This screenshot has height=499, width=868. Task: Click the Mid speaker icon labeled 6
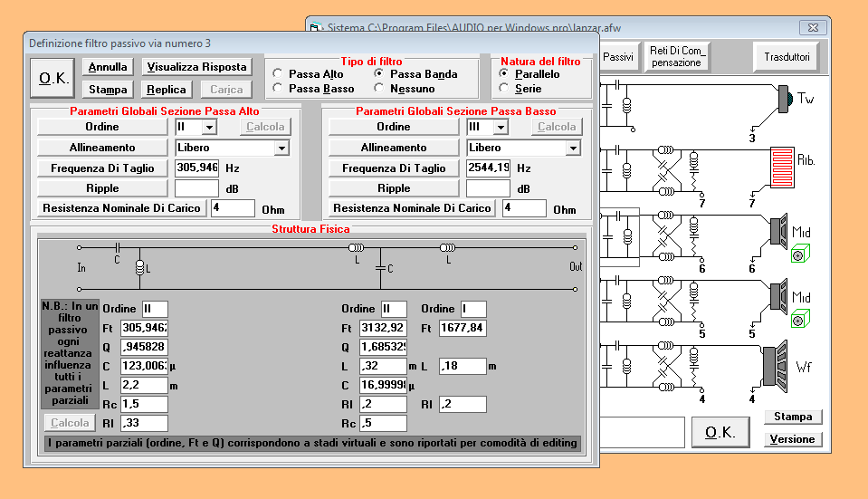coord(779,232)
